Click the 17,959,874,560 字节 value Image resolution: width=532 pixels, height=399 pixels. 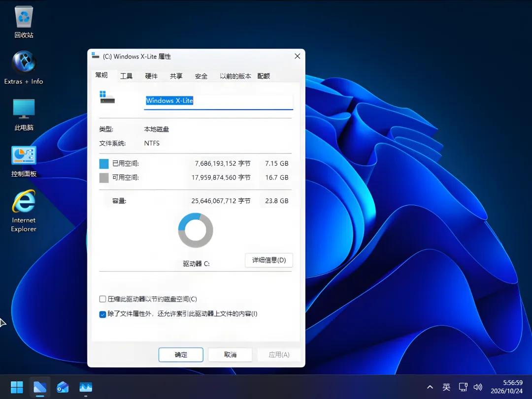click(x=221, y=177)
